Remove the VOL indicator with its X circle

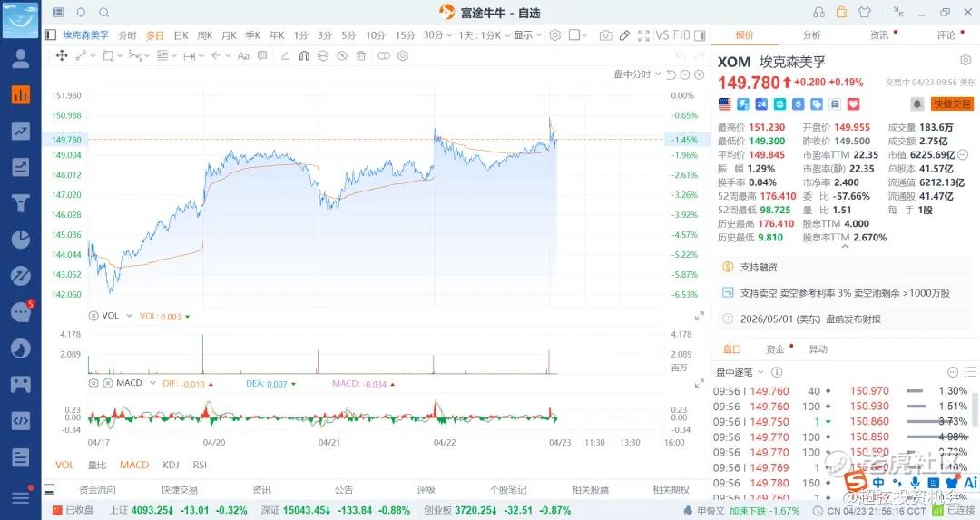93,316
